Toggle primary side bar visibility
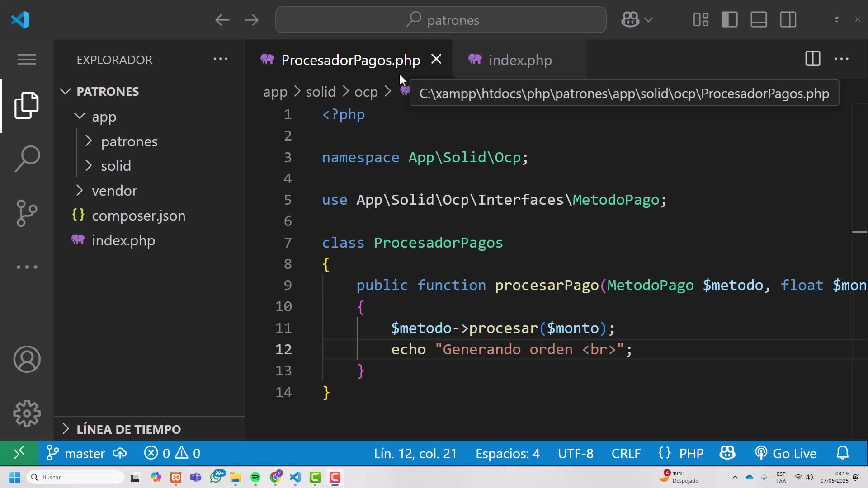 (x=730, y=20)
